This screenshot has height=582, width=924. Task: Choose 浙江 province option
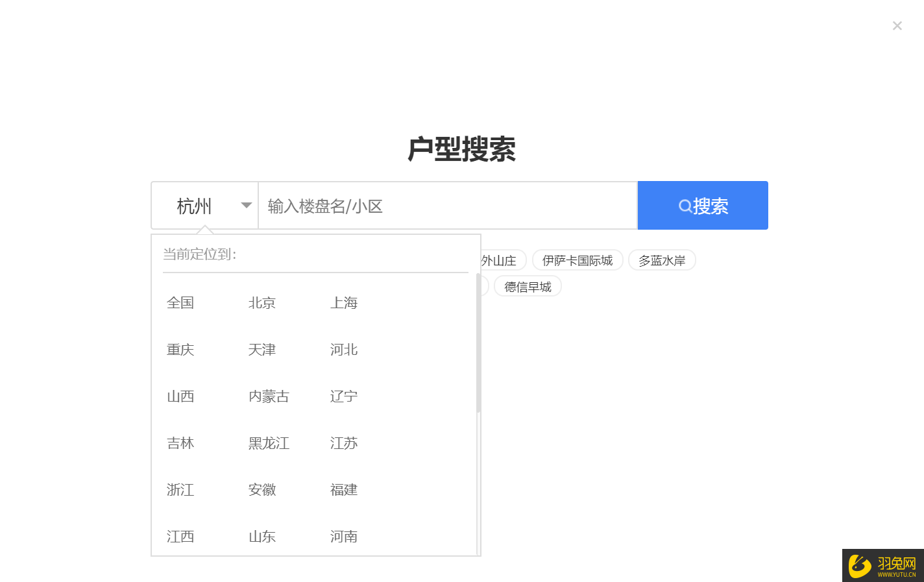(x=180, y=490)
